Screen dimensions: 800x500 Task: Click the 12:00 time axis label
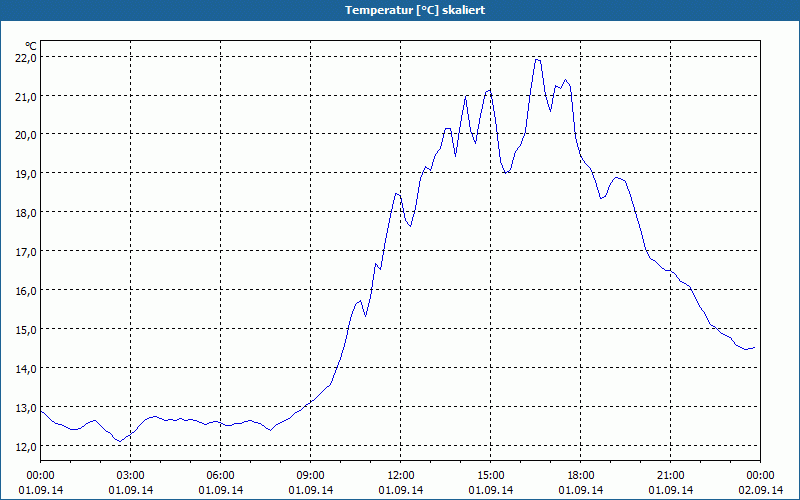[401, 476]
